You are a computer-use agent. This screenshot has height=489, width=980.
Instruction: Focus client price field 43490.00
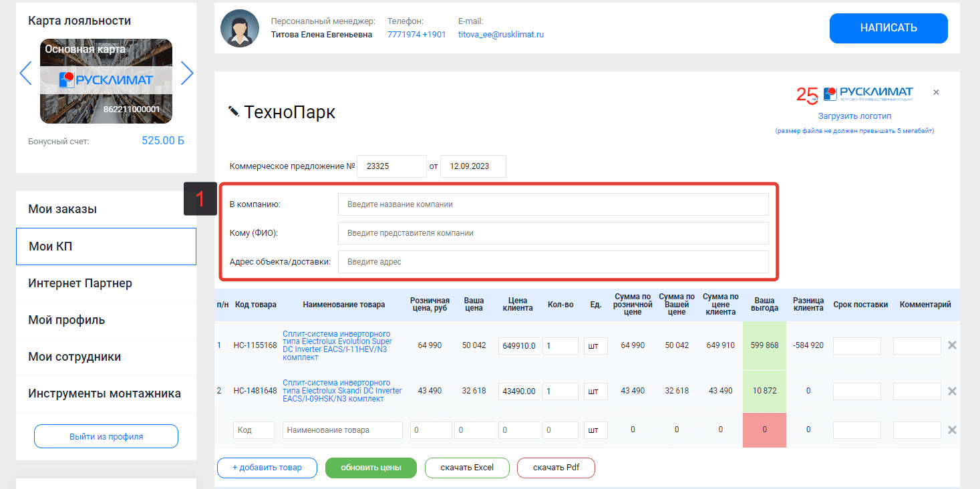click(518, 391)
